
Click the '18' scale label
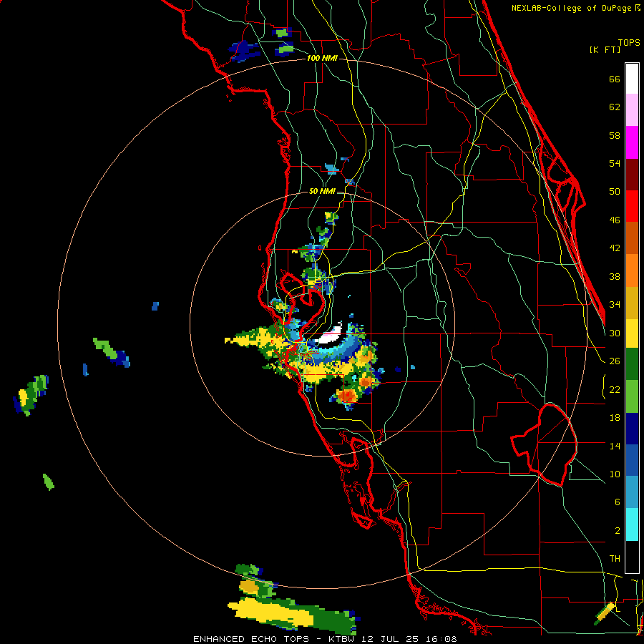click(x=615, y=418)
